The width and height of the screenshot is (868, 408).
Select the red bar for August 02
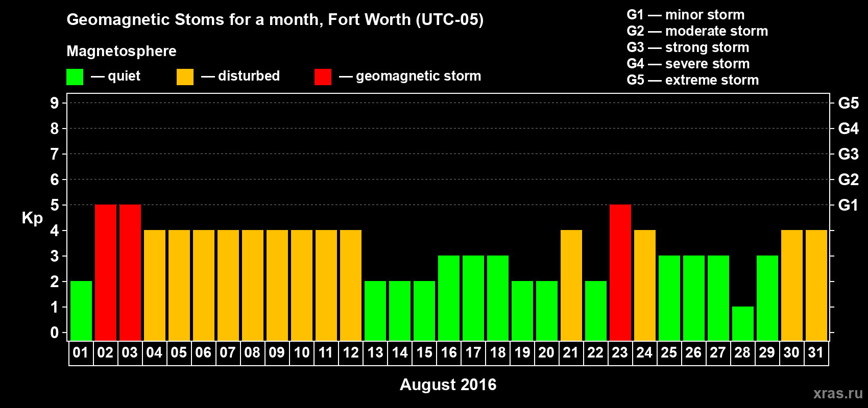(x=106, y=272)
